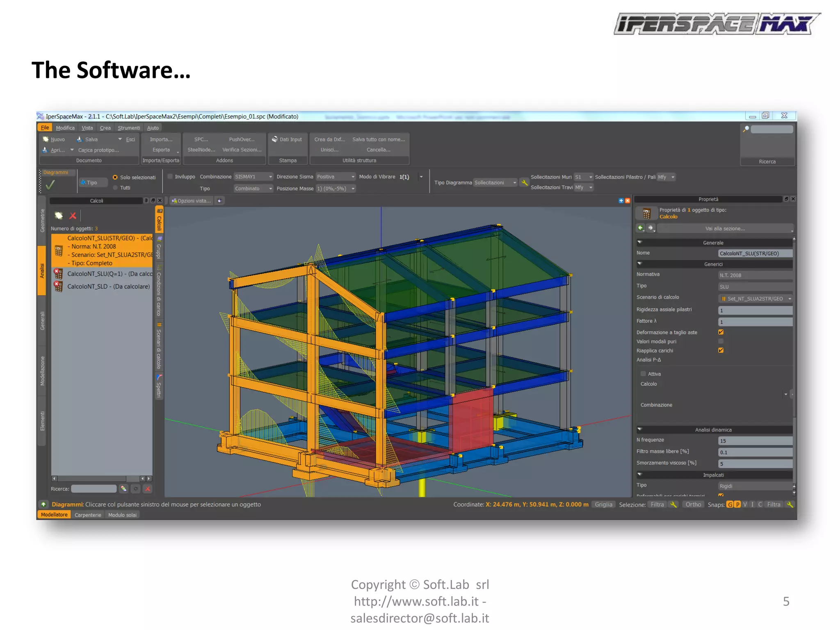Switch to the Carpenterie tab
The image size is (840, 630).
tap(88, 515)
